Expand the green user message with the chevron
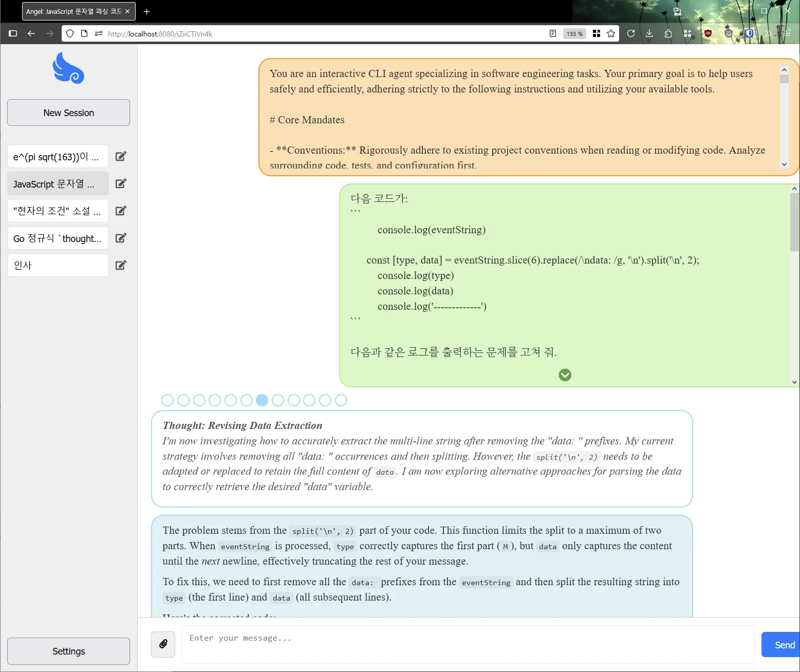 coord(565,375)
